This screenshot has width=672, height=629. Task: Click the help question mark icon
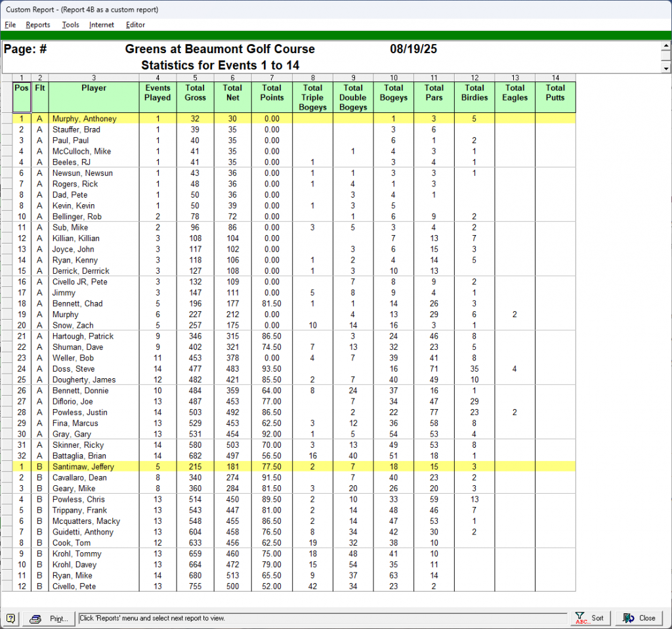click(11, 618)
